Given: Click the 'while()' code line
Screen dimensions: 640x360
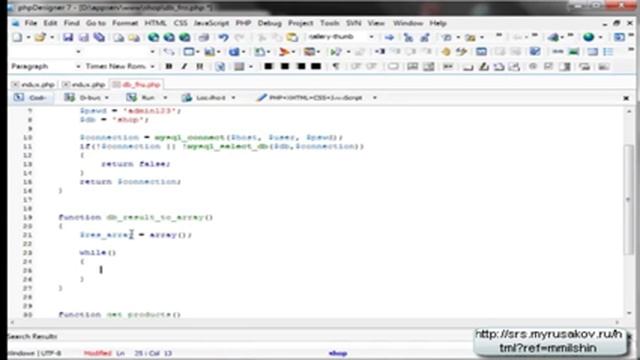Looking at the screenshot, I should click(x=98, y=253).
